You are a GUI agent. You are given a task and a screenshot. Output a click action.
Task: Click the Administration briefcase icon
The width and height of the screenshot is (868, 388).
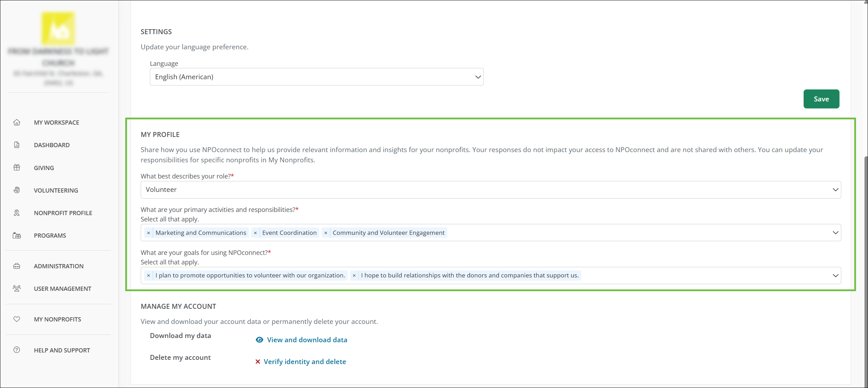[x=17, y=266]
